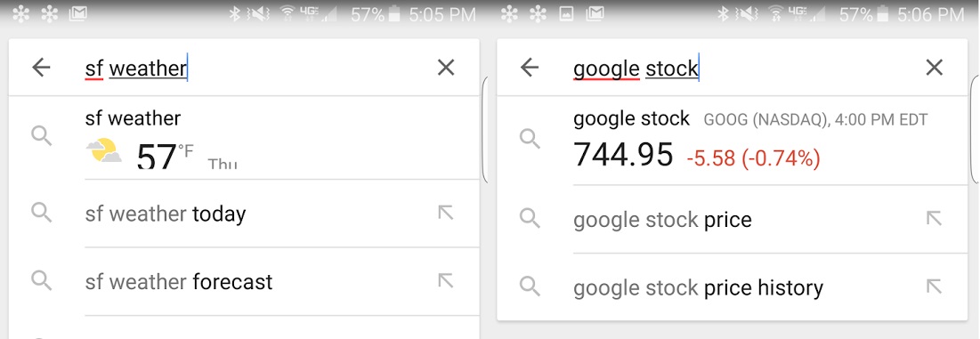Screen dimensions: 980x339
Task: Tap the back arrow beside the sf weather search
Action: [x=41, y=68]
